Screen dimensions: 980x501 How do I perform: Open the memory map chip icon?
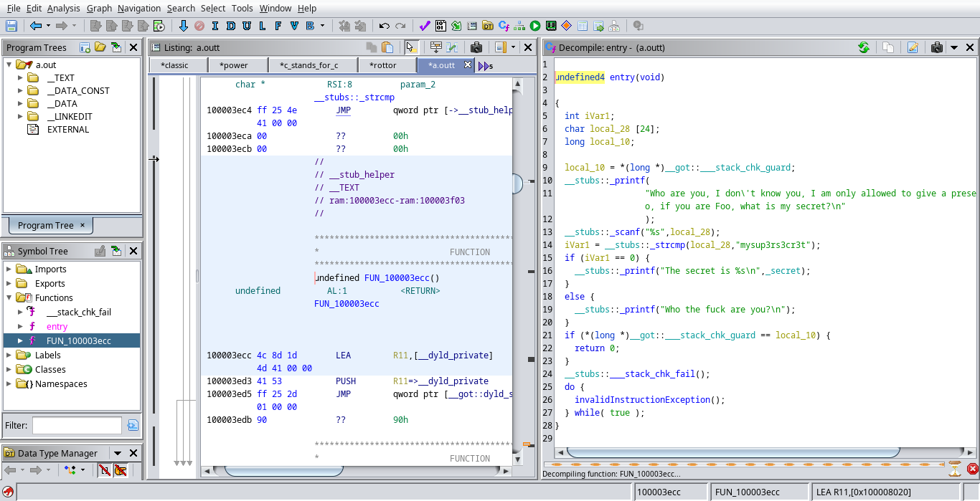551,26
